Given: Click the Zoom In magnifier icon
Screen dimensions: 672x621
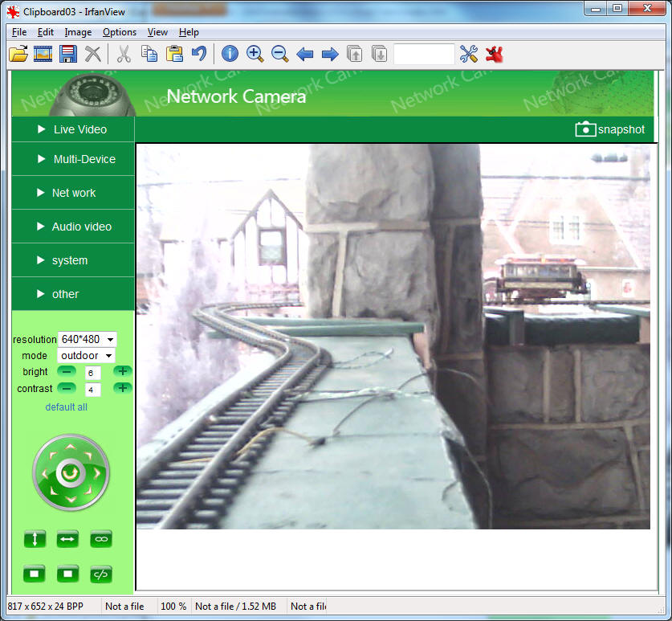Looking at the screenshot, I should point(255,54).
